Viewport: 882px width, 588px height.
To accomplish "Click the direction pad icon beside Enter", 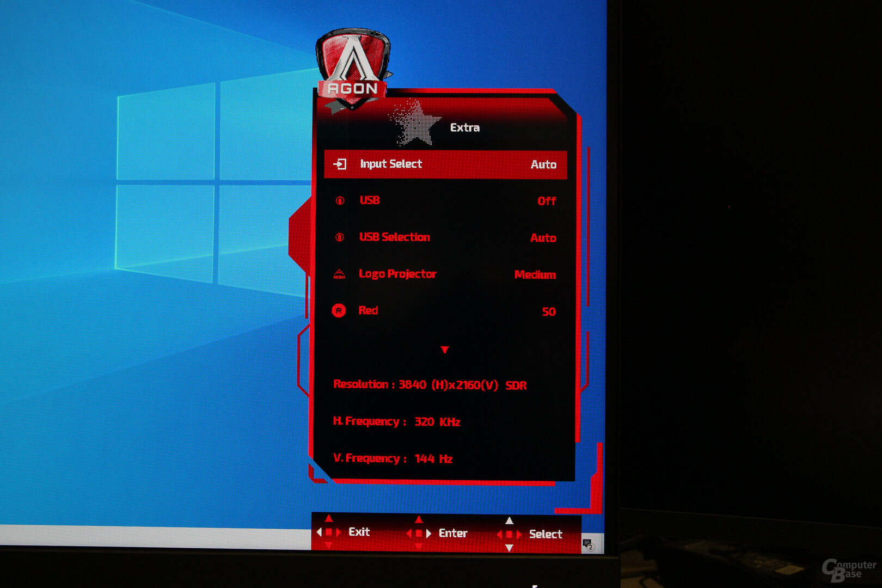I will click(x=419, y=534).
